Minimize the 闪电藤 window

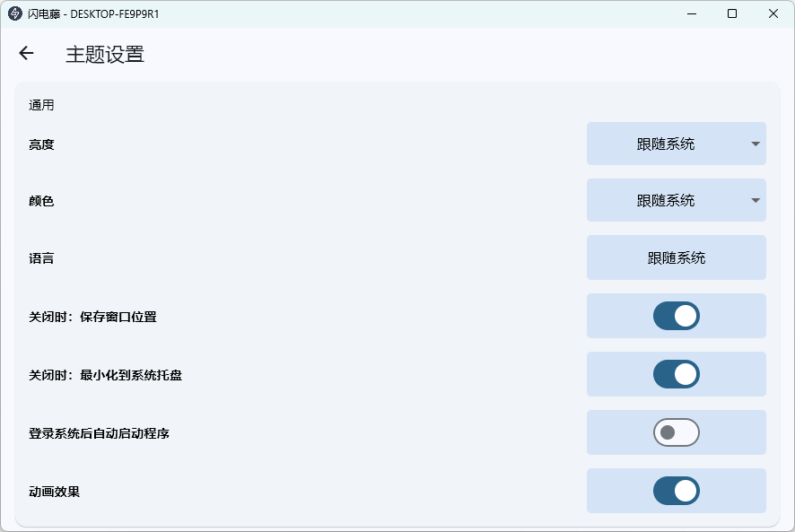pos(692,13)
